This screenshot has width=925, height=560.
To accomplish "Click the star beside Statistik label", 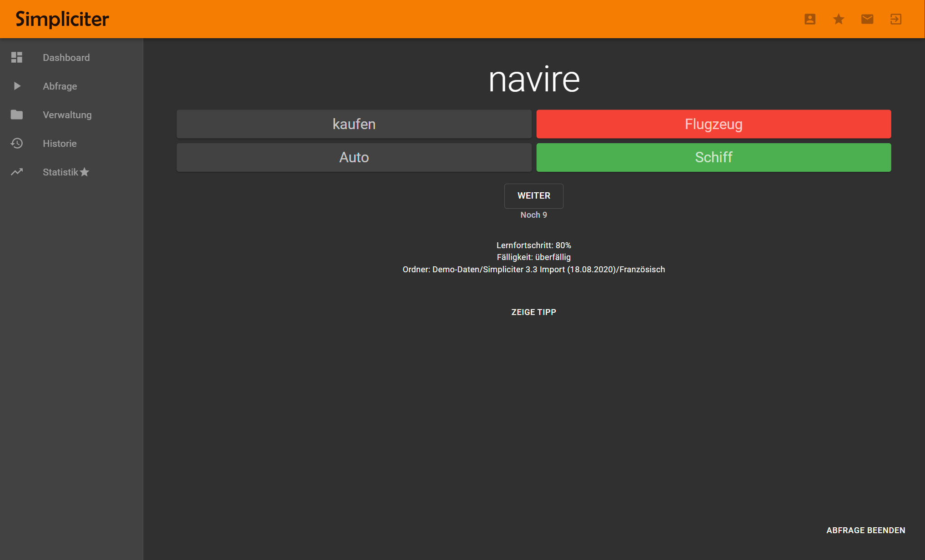I will [x=85, y=172].
